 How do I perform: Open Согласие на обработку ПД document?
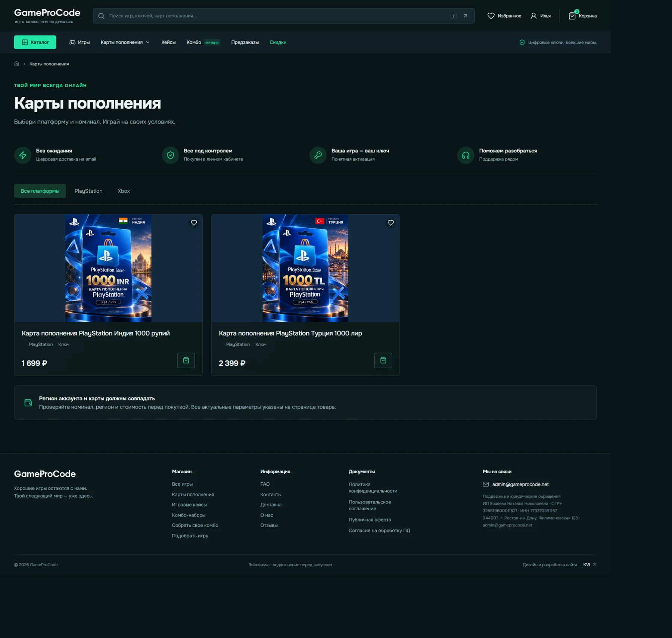coord(379,530)
